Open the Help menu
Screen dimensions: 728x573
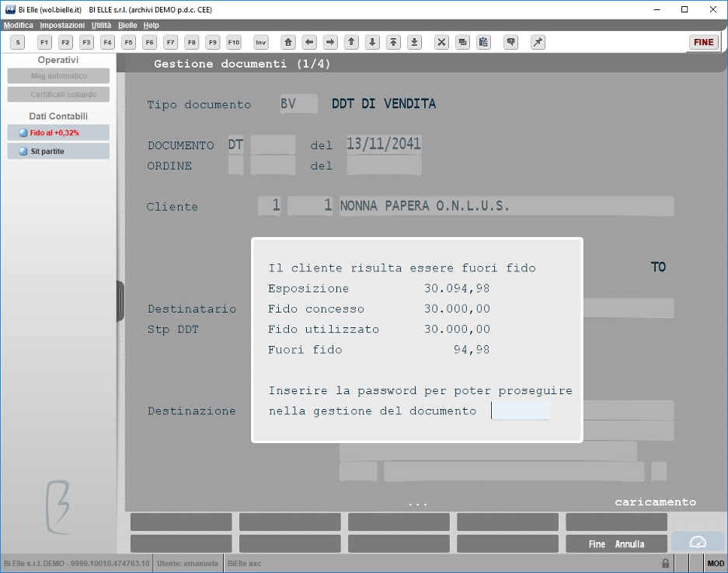pos(151,25)
